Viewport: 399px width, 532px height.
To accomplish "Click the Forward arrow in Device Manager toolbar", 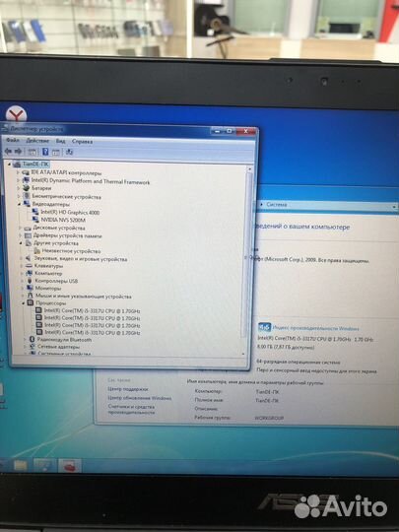I will pos(19,152).
